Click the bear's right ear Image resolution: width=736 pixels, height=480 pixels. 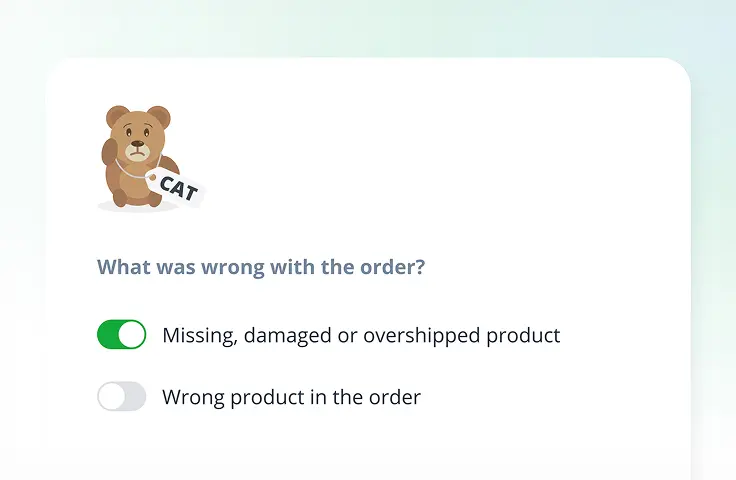tap(159, 118)
